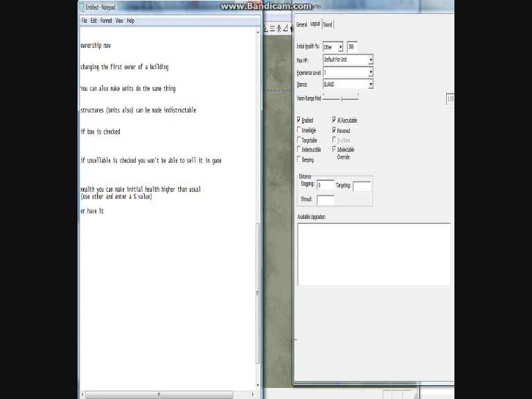The height and width of the screenshot is (399, 532).
Task: Click the triangle icon in editor toolbar
Action: click(x=285, y=28)
